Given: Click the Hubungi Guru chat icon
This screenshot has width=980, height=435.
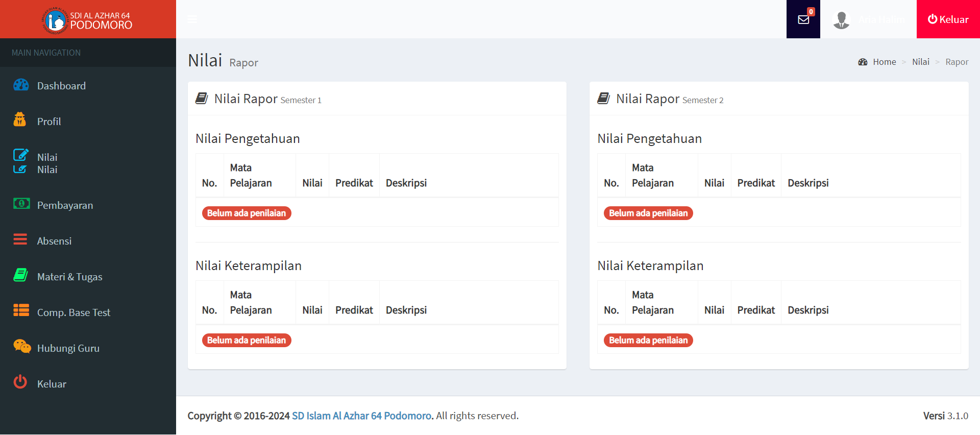Looking at the screenshot, I should [x=22, y=346].
